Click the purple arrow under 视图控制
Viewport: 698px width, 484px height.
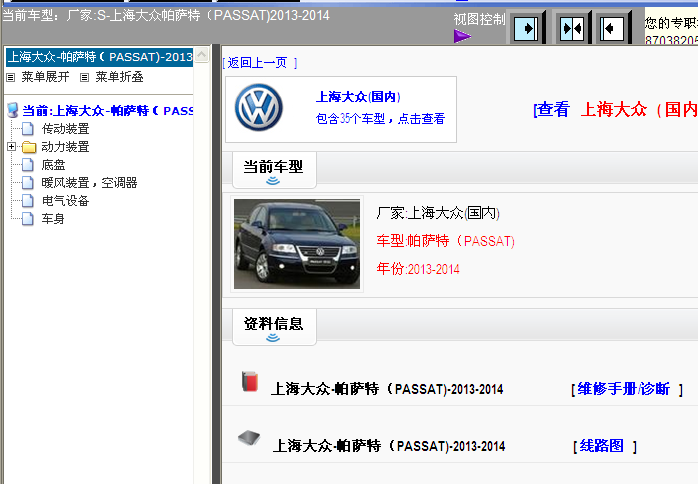pos(462,36)
